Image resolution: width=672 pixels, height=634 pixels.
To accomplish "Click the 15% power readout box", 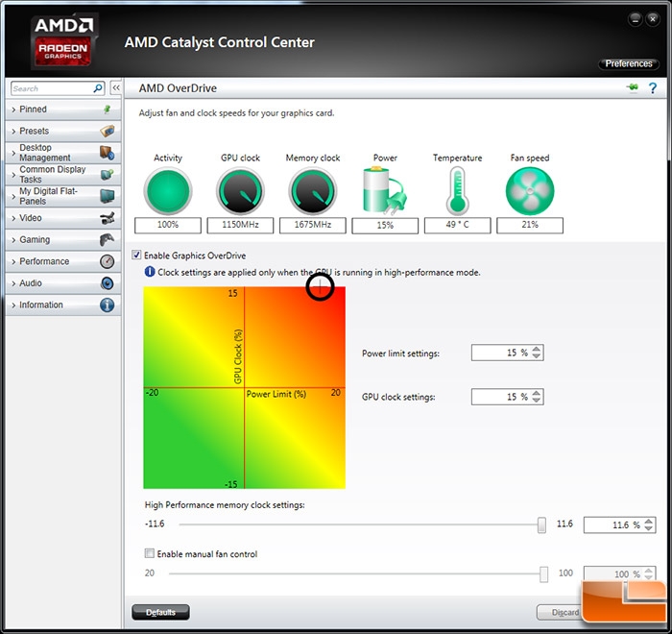I will 385,226.
